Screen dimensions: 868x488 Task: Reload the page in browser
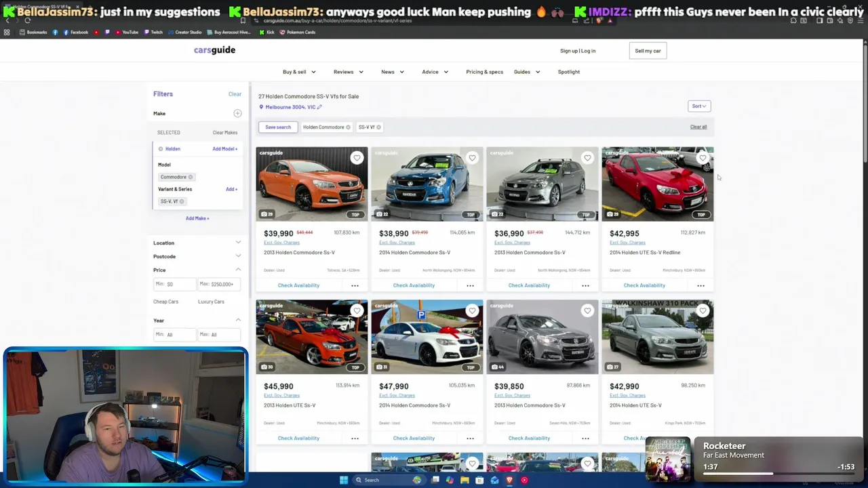(27, 20)
